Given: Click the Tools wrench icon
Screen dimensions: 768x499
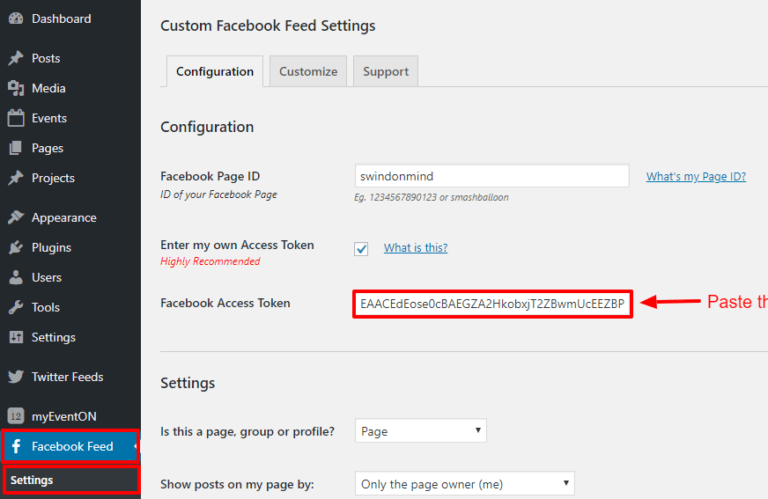Looking at the screenshot, I should coord(16,307).
